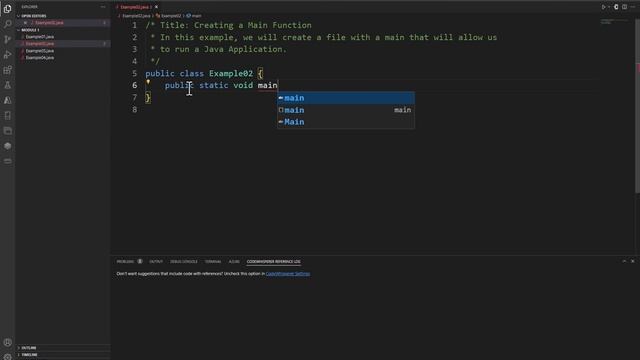The width and height of the screenshot is (640, 360).
Task: Open Example01.java in the file tree
Action: point(40,37)
